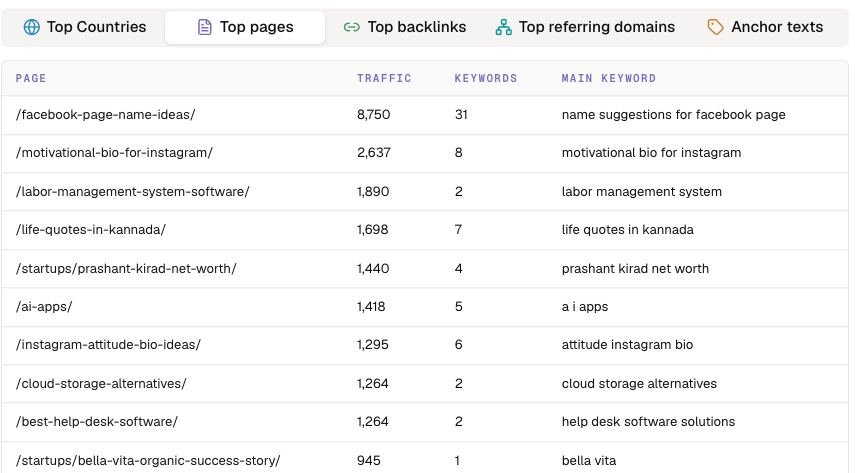
Task: Open the /cloud-storage-alternatives/ page link
Action: tap(101, 384)
